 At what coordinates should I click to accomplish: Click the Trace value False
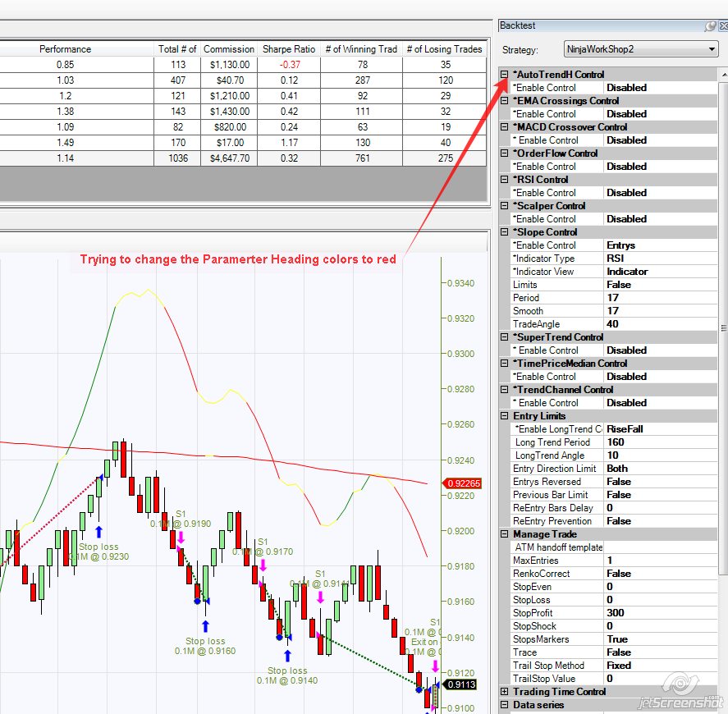click(x=660, y=652)
